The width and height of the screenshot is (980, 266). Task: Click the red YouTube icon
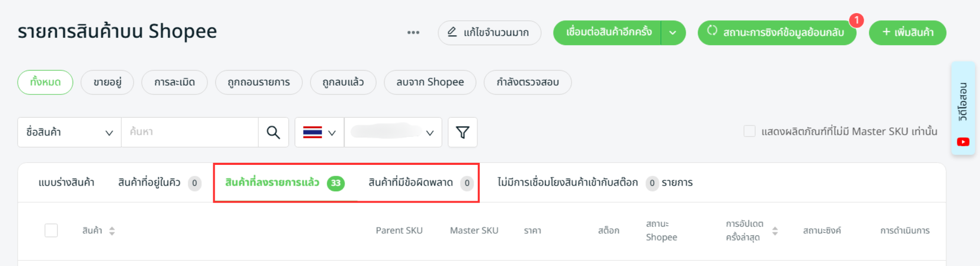963,142
